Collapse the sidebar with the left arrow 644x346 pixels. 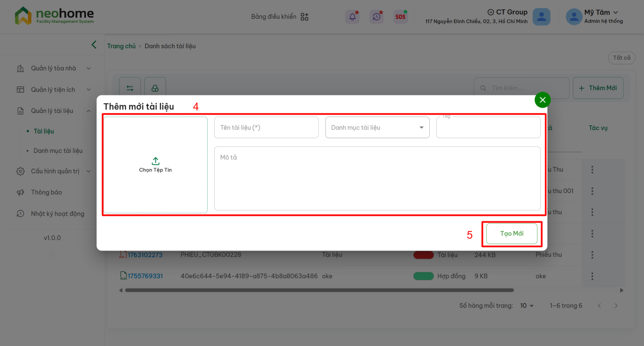94,45
